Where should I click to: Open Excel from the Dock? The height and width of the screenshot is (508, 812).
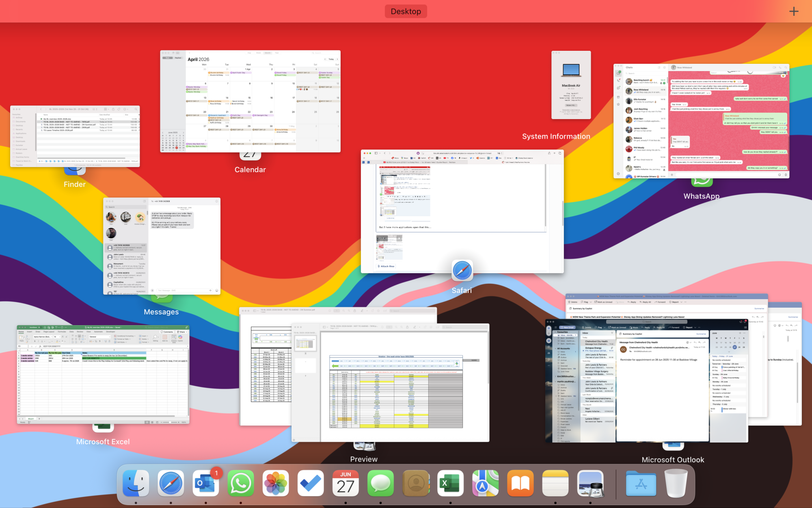pyautogui.click(x=451, y=484)
